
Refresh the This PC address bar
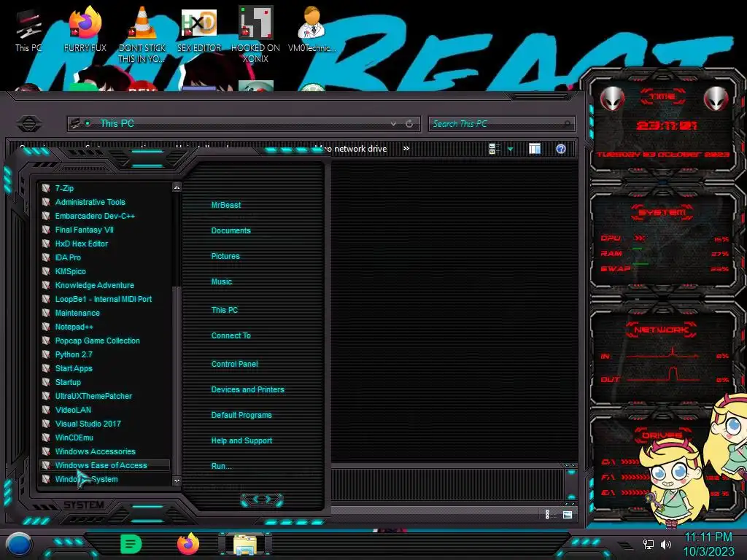409,124
